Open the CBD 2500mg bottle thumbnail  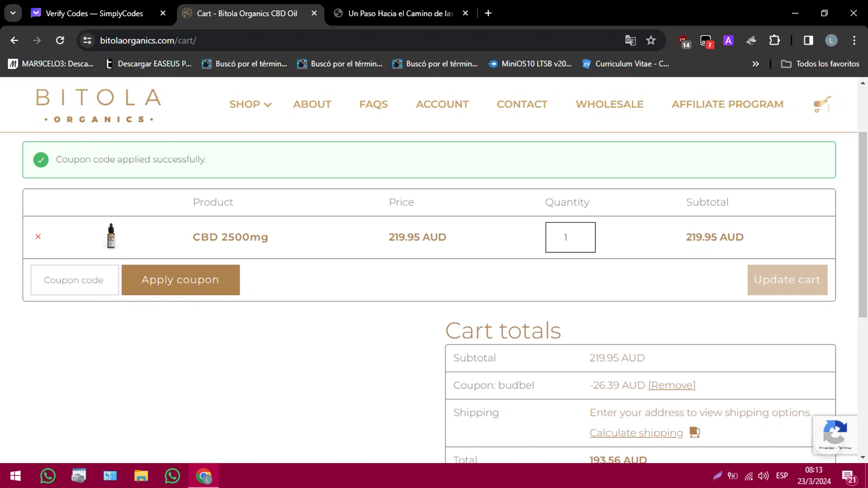point(111,236)
